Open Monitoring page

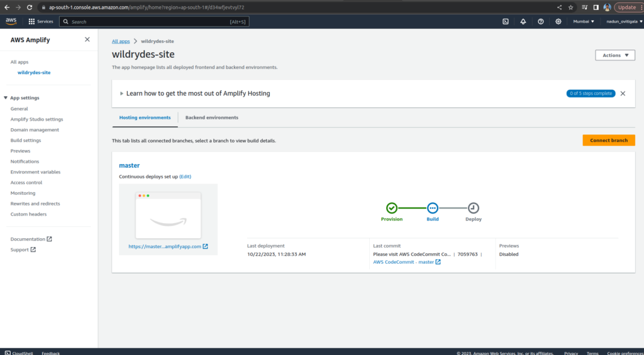click(x=23, y=194)
